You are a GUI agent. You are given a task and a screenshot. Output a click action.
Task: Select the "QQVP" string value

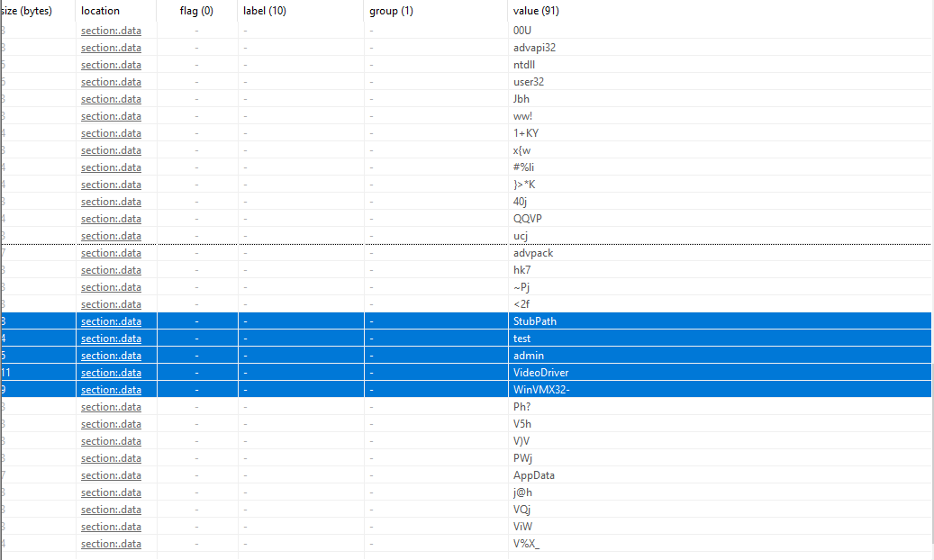pos(528,219)
